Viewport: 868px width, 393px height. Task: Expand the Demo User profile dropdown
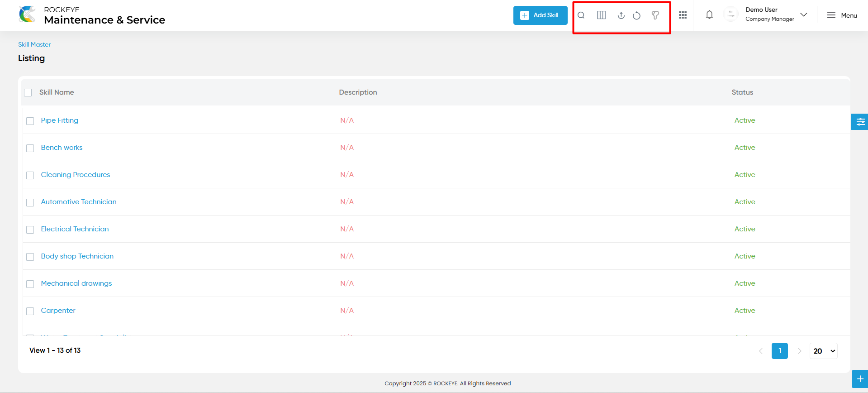coord(804,15)
